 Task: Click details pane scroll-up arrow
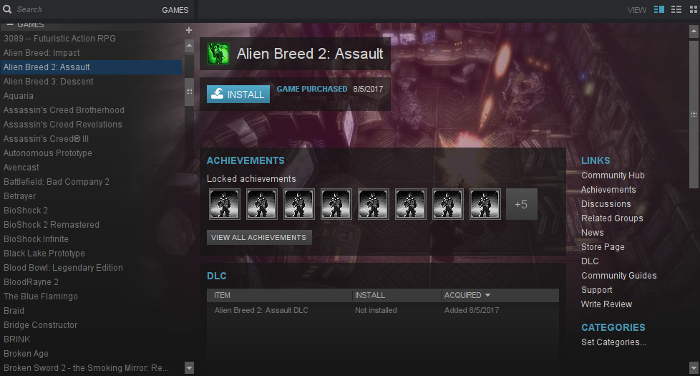coord(693,31)
